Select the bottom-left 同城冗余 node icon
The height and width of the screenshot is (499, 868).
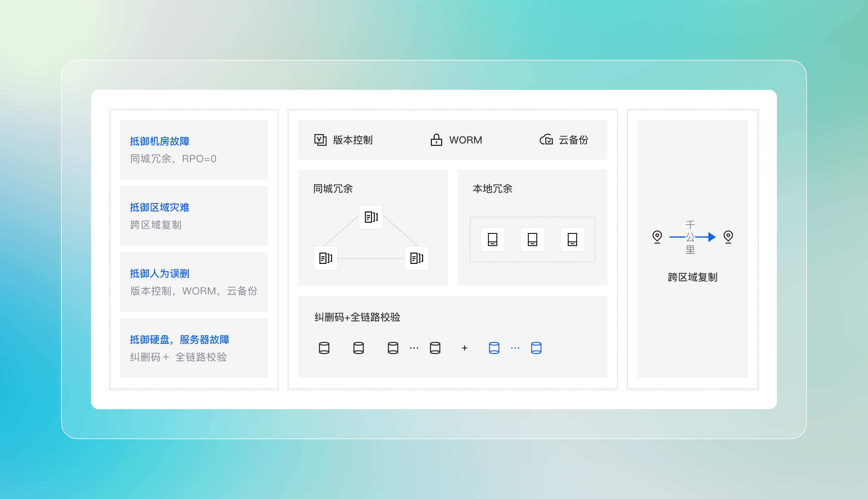[x=325, y=258]
